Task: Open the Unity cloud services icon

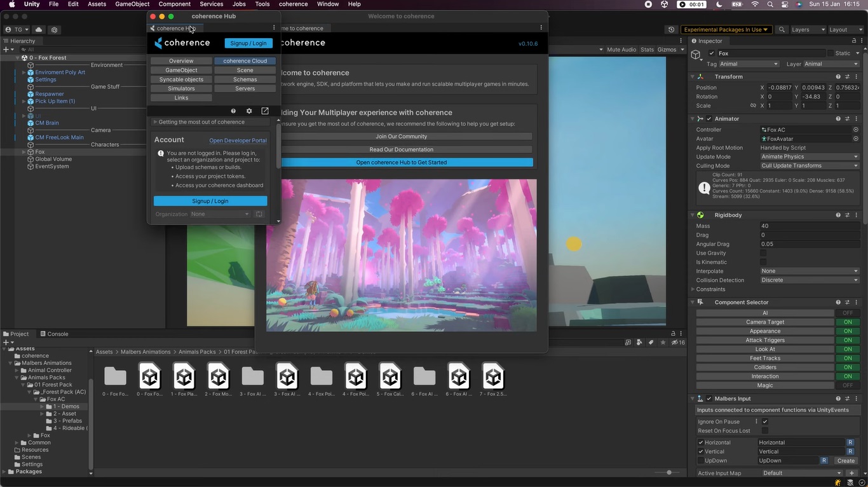Action: (x=39, y=29)
